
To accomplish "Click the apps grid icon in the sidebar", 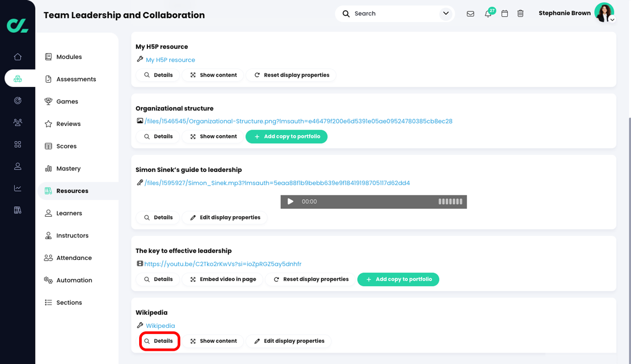I will pyautogui.click(x=18, y=144).
